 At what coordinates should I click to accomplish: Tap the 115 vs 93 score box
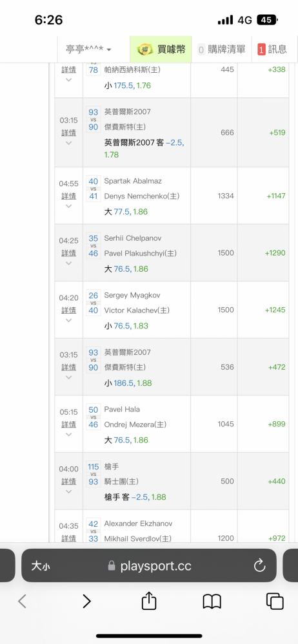point(94,474)
